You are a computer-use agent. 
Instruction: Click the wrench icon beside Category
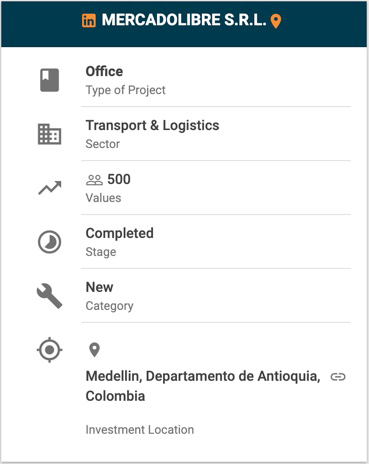(49, 296)
